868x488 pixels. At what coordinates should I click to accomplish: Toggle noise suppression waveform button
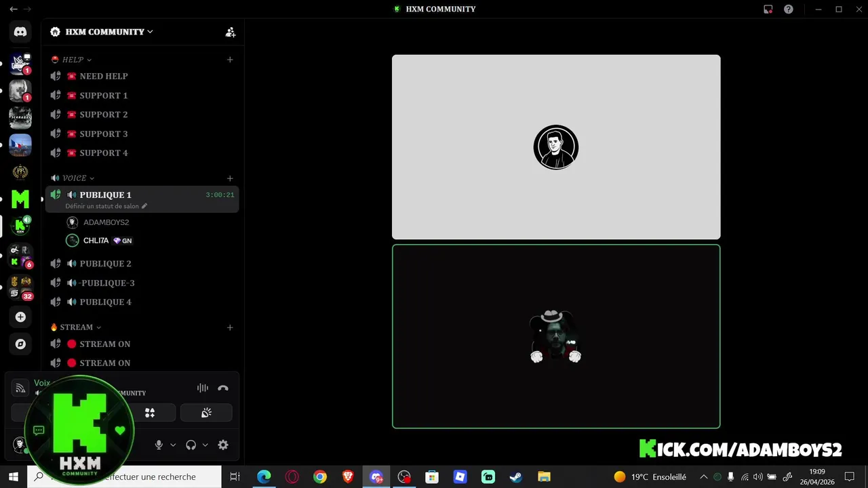202,388
